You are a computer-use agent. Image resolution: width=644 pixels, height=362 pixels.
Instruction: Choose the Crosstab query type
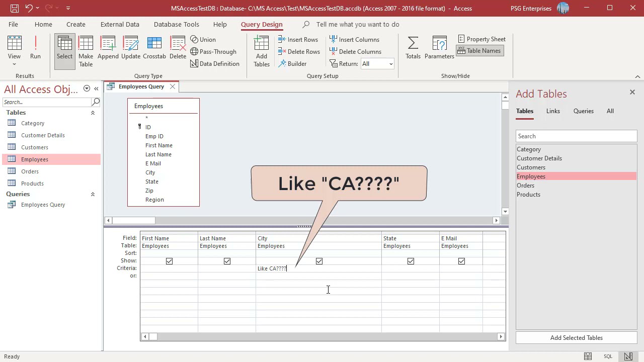[154, 48]
